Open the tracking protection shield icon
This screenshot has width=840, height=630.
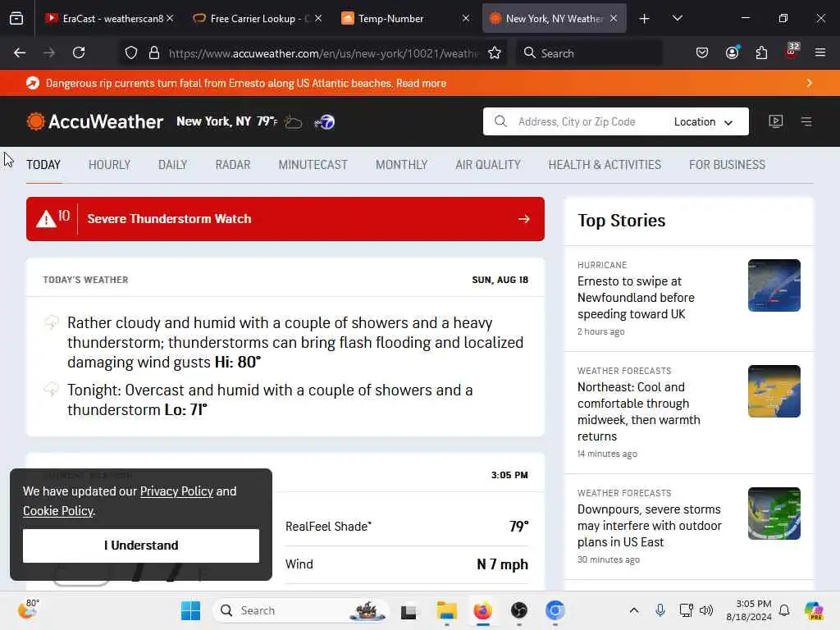[131, 52]
